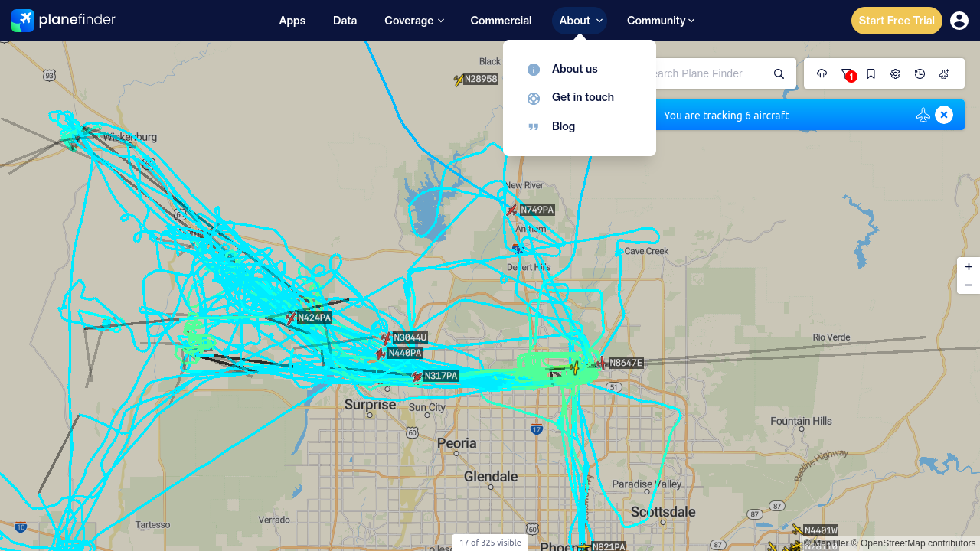Open the OpenStreetMap contributors link

click(x=914, y=543)
